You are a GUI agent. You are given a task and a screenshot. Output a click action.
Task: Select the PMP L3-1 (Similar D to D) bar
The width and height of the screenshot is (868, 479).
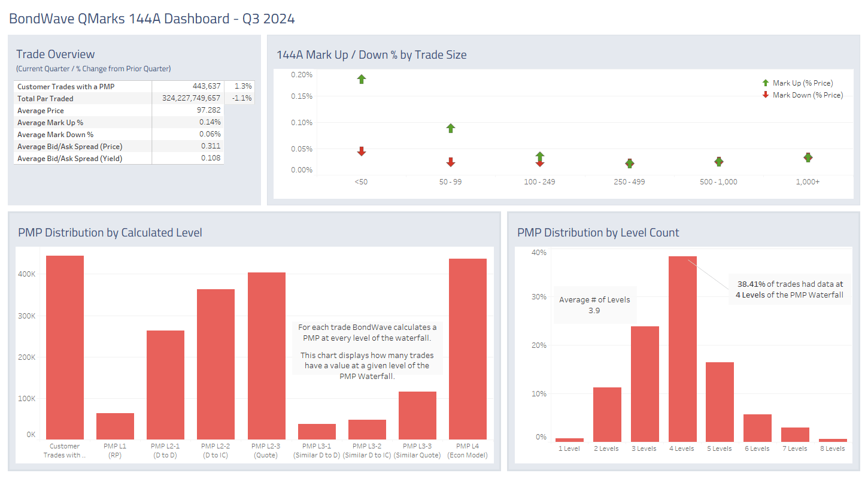click(x=317, y=432)
